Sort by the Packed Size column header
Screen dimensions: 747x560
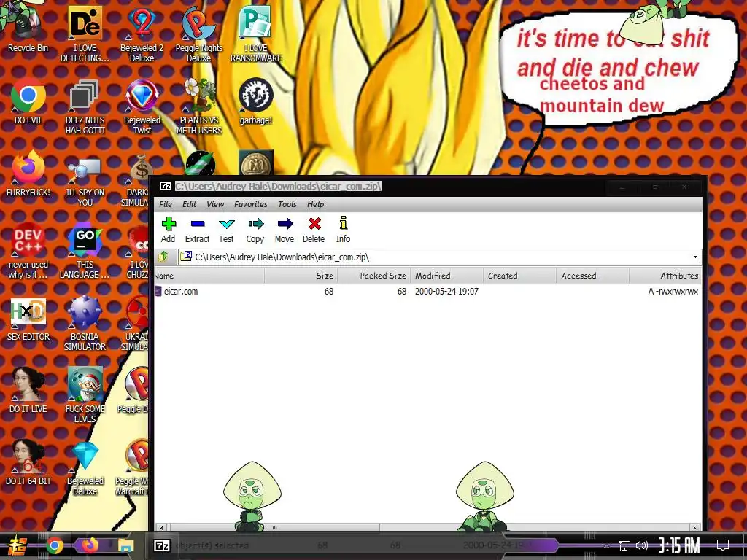coord(374,276)
